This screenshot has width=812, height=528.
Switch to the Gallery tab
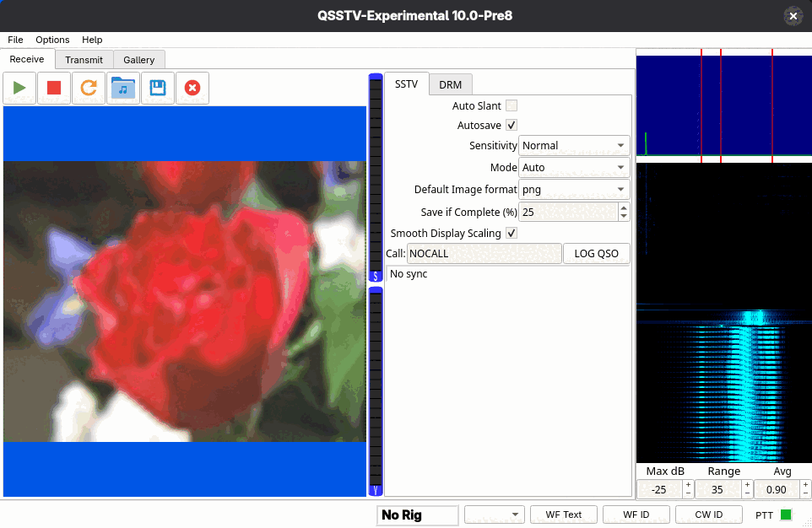(x=138, y=60)
